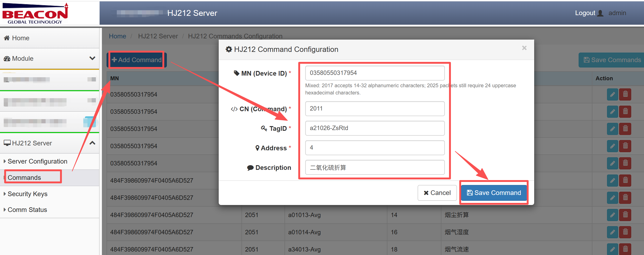Image resolution: width=644 pixels, height=255 pixels.
Task: Open the Home breadcrumb link
Action: pos(117,36)
